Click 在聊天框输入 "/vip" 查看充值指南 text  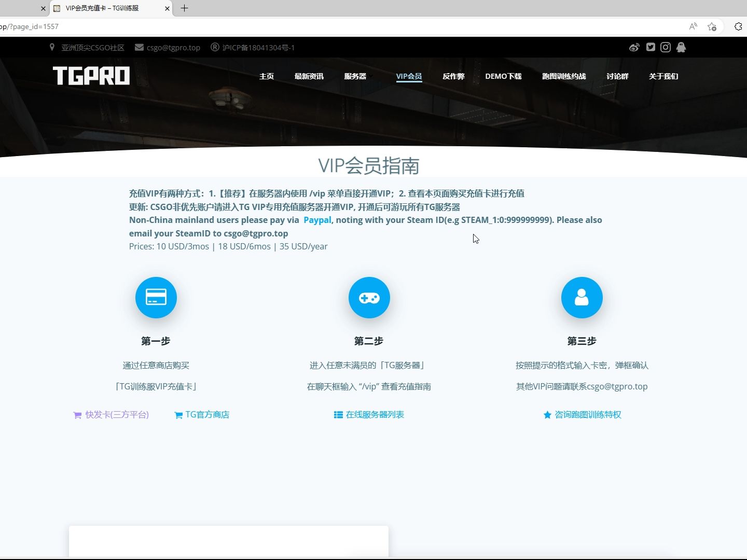tap(369, 387)
